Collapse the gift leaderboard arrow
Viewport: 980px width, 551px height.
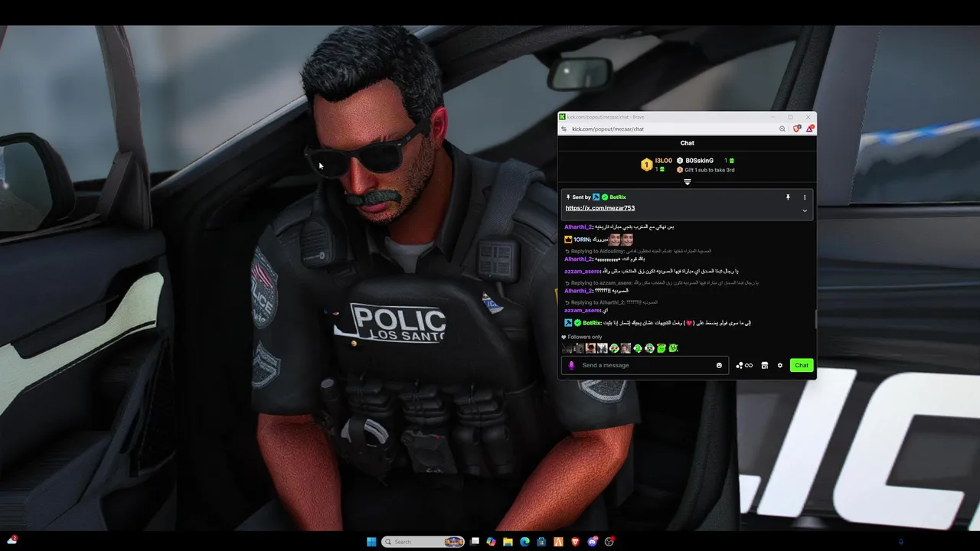click(688, 182)
